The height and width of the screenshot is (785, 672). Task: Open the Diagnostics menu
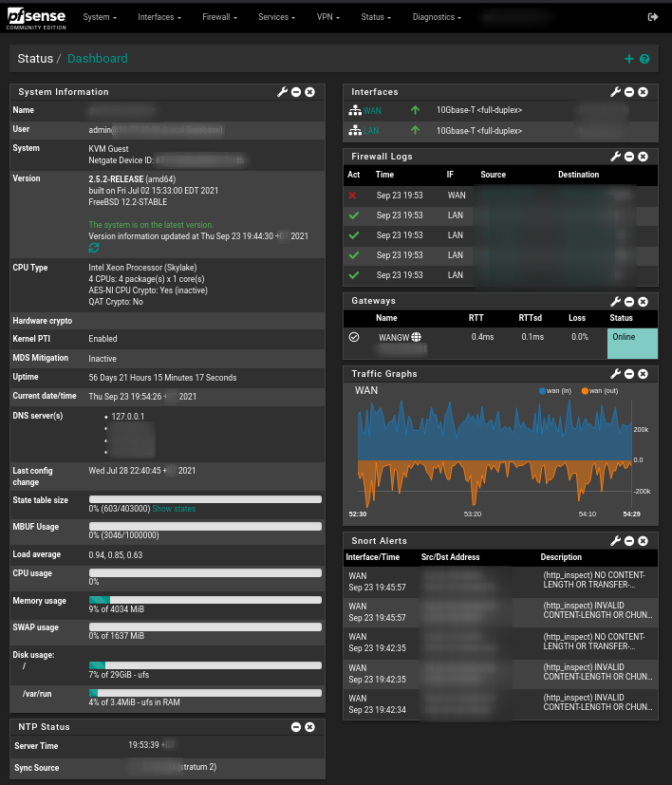coord(437,17)
